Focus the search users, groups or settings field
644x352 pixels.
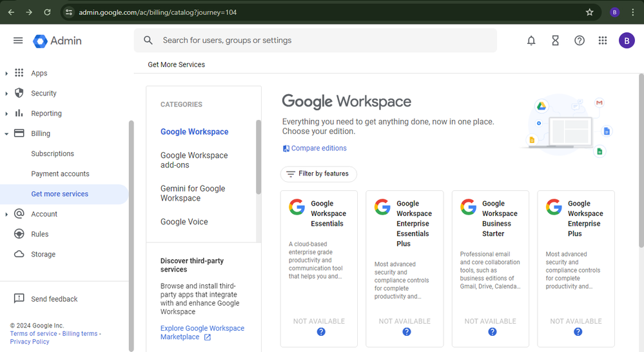[315, 40]
